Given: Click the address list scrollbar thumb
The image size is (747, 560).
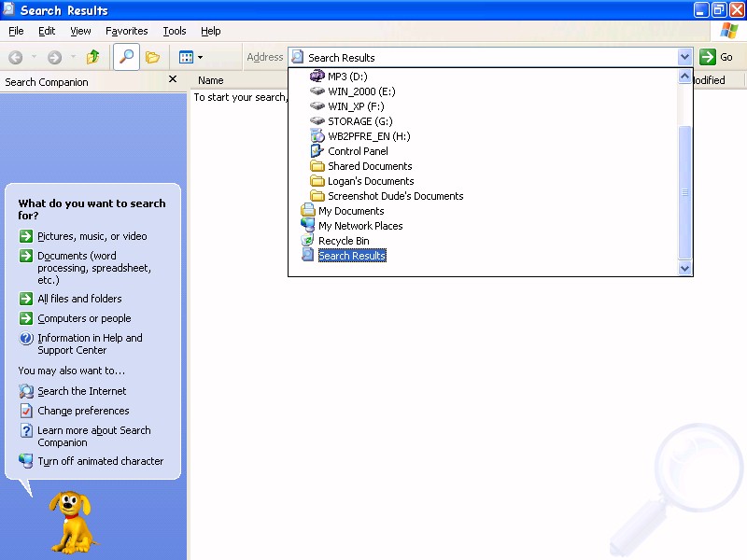Looking at the screenshot, I should point(684,192).
